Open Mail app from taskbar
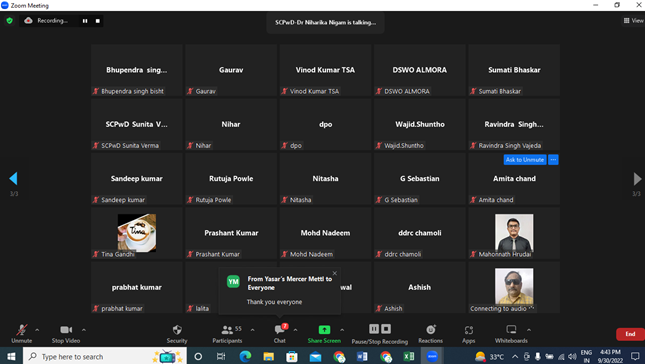The image size is (645, 364). coord(315,357)
